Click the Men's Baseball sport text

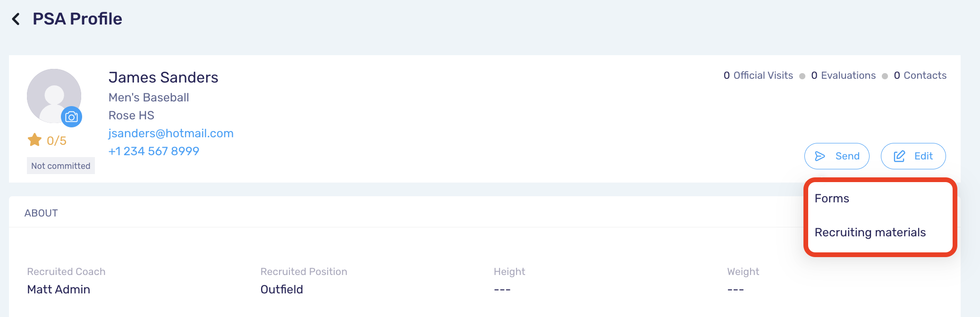point(149,98)
